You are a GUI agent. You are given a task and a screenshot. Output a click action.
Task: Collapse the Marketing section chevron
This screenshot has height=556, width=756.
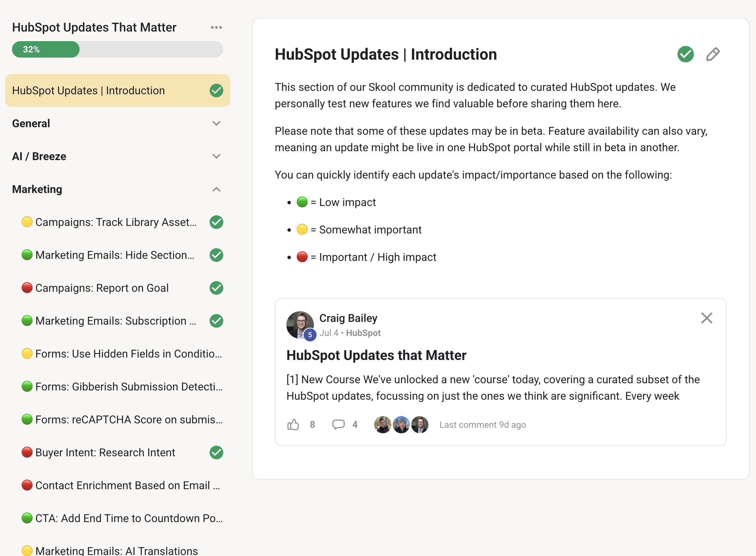[x=216, y=189]
